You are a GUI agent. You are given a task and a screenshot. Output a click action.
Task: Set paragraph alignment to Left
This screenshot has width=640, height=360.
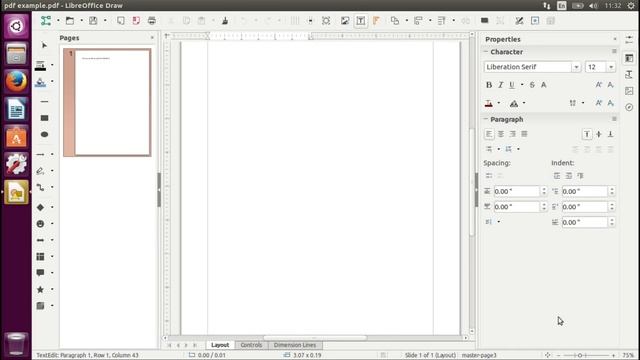[x=489, y=134]
